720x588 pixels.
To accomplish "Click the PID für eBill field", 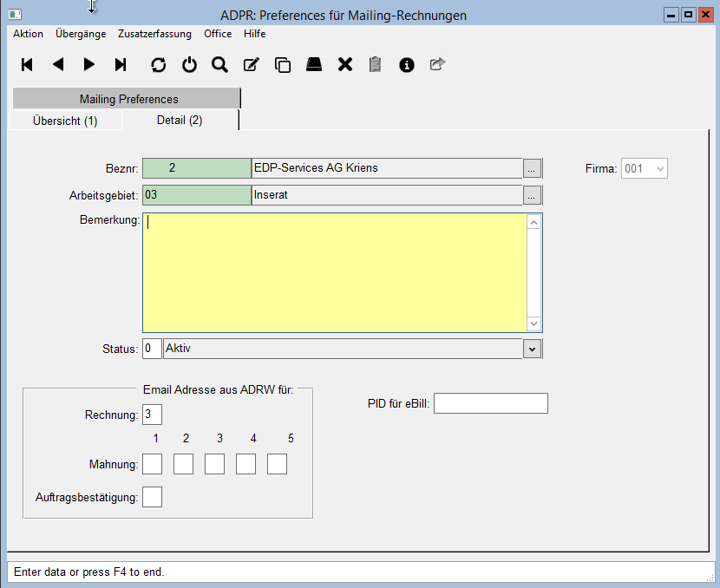I will [x=491, y=403].
